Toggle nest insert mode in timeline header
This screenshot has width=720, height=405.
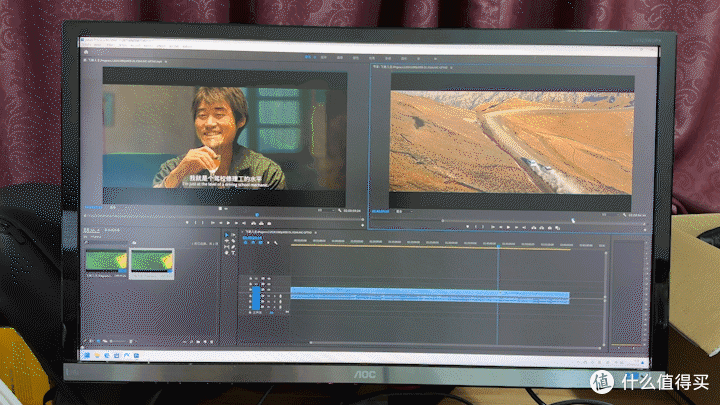tap(246, 242)
